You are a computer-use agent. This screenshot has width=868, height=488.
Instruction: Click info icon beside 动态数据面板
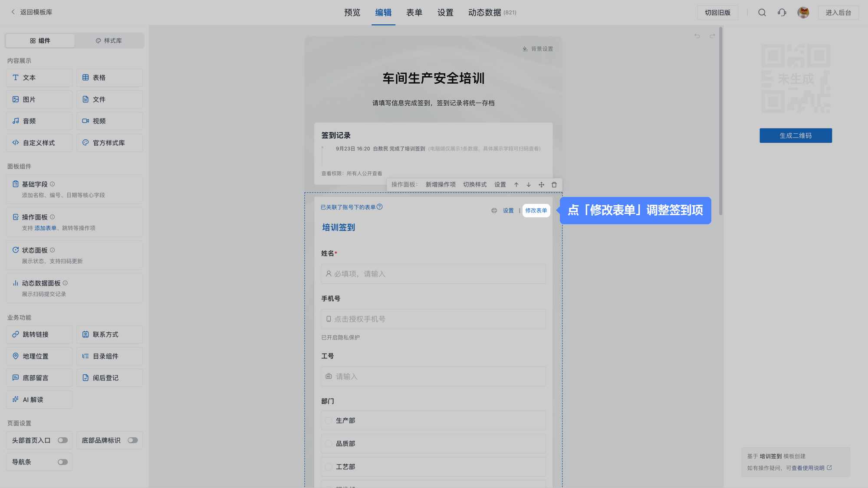click(x=65, y=283)
